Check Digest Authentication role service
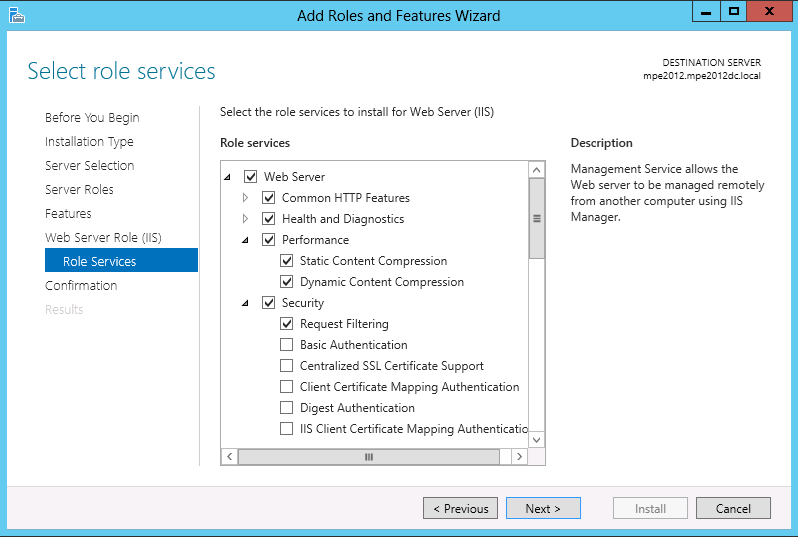800x540 pixels. click(287, 408)
